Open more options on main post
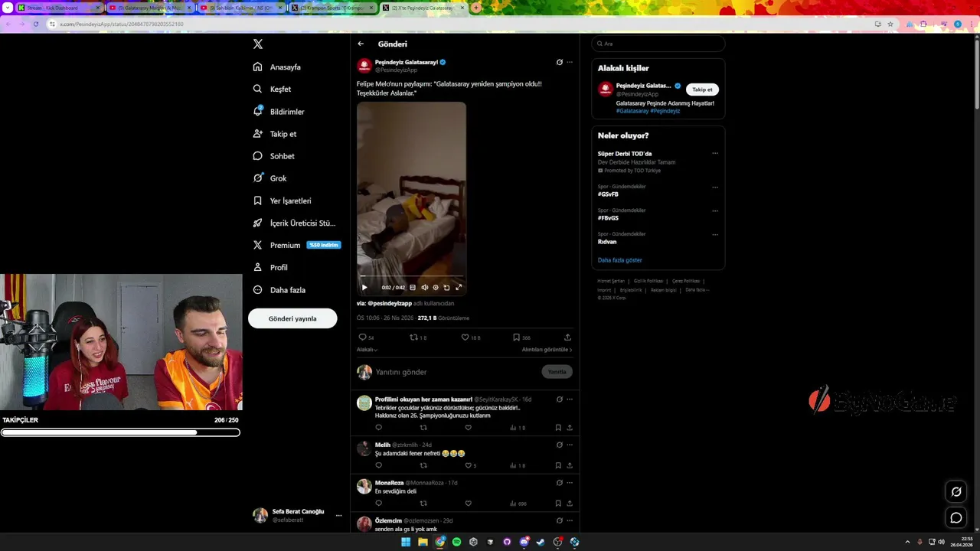Image resolution: width=980 pixels, height=551 pixels. pos(570,62)
